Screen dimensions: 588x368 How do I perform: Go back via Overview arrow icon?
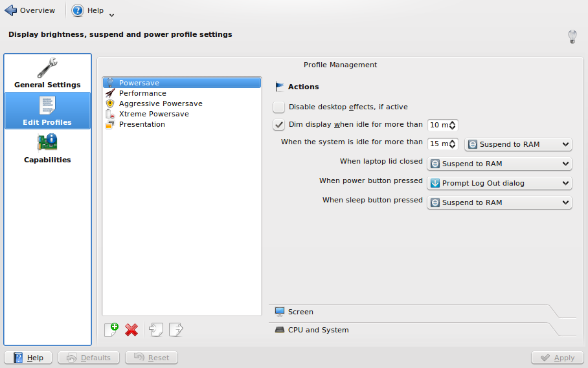pyautogui.click(x=10, y=10)
